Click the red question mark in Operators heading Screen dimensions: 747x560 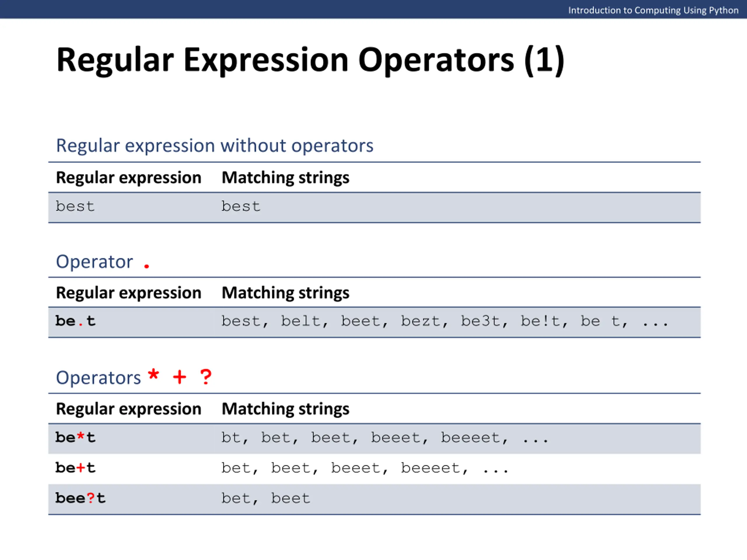pyautogui.click(x=206, y=377)
